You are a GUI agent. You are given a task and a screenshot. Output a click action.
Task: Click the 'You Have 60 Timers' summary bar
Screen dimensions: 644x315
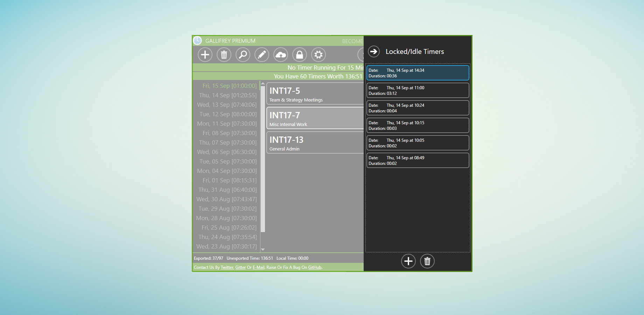click(x=278, y=76)
